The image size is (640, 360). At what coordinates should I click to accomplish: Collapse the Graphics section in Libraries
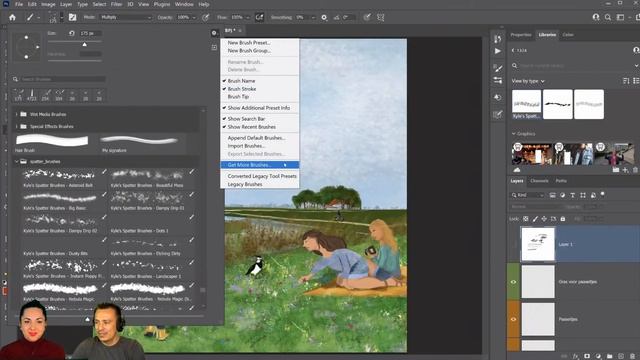tap(513, 134)
